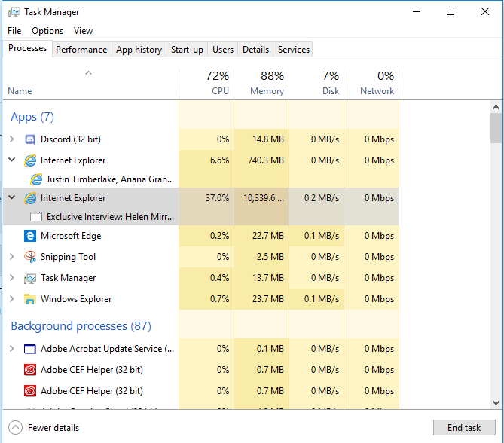
Task: Minimize the Task Manager window
Action: point(417,11)
